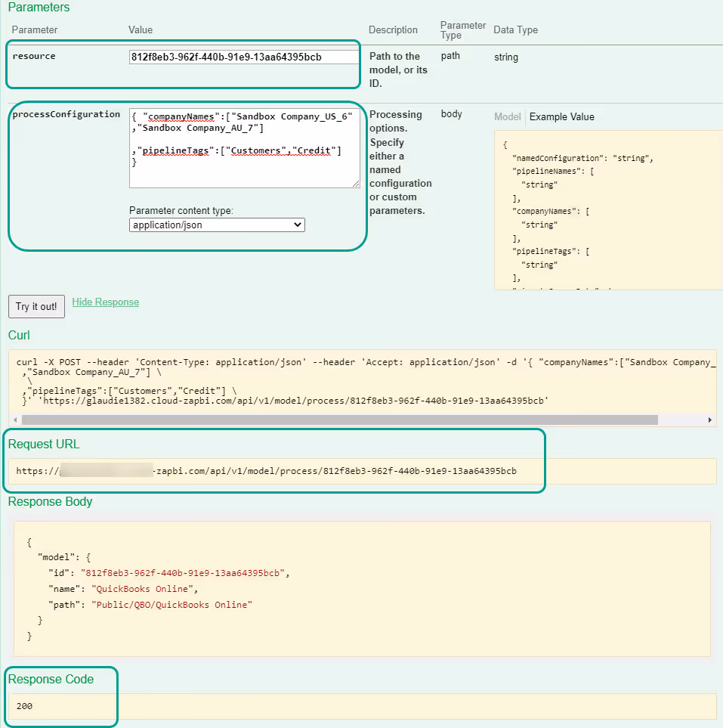The width and height of the screenshot is (723, 728).
Task: Click the Curl box horizontal scrollbar thumb
Action: click(x=340, y=420)
